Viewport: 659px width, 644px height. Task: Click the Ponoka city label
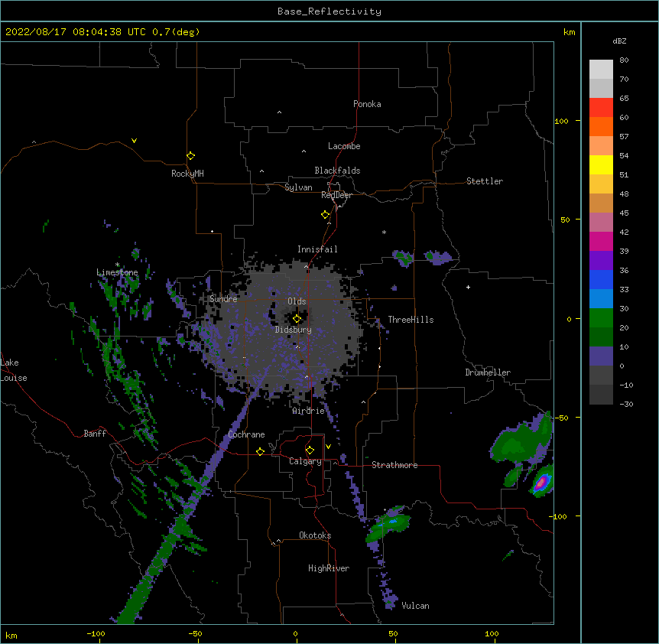pyautogui.click(x=367, y=104)
